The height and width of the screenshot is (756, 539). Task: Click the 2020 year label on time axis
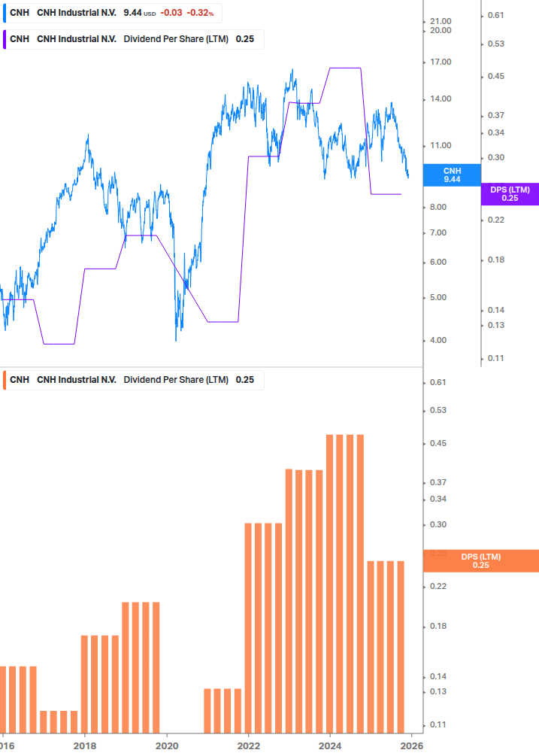[x=167, y=746]
